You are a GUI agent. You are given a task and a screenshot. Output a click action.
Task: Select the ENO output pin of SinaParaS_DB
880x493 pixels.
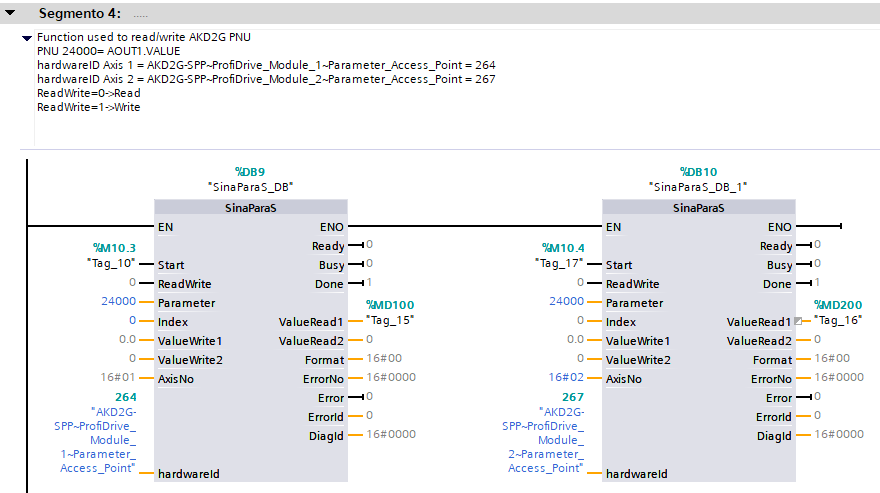coord(332,227)
